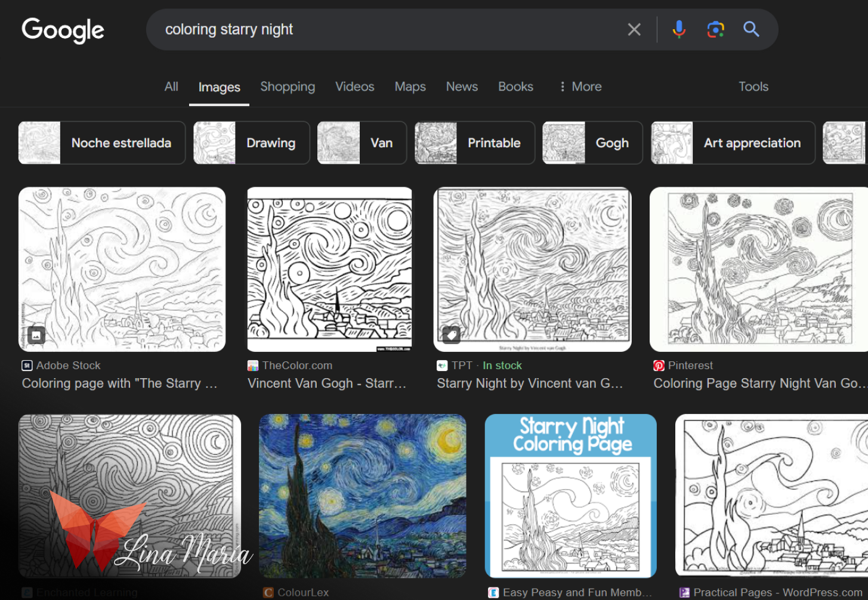This screenshot has height=600, width=868.
Task: Click the ColourLex favicon
Action: coord(268,593)
